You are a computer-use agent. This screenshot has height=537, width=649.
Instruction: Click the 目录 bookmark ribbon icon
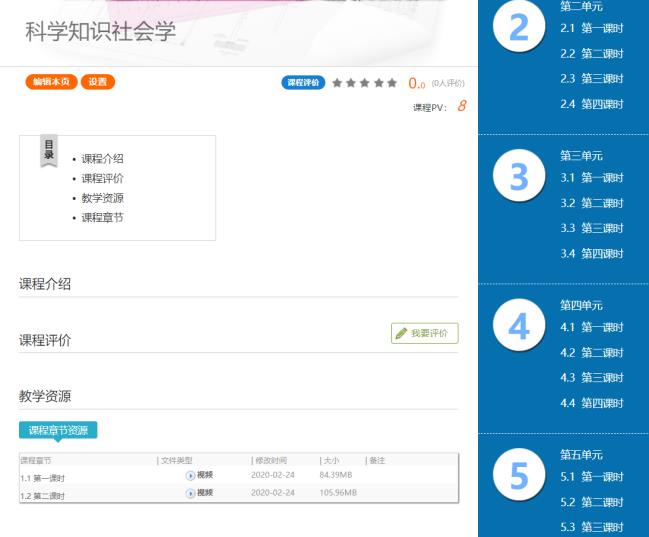[48, 150]
